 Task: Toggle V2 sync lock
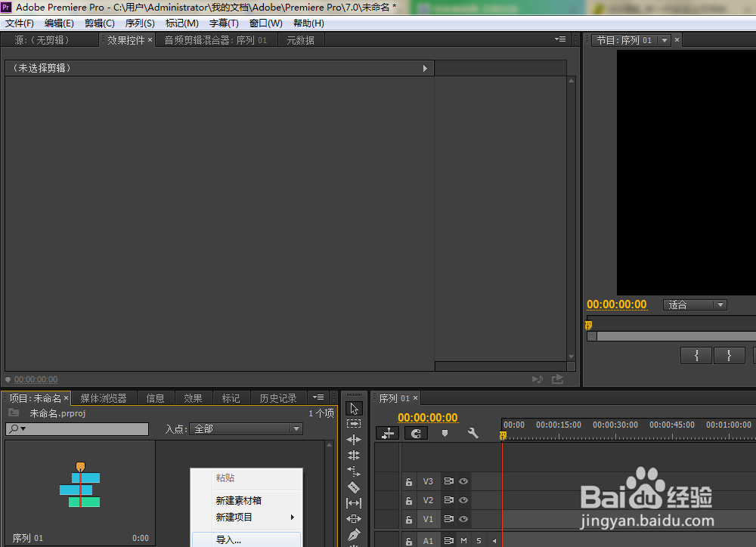pyautogui.click(x=448, y=499)
